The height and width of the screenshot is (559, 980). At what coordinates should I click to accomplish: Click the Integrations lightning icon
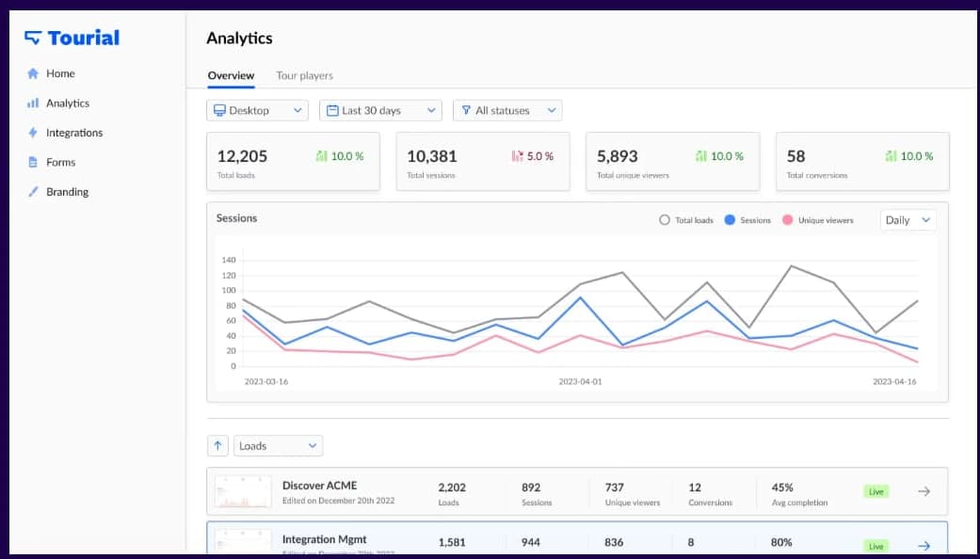(x=32, y=132)
